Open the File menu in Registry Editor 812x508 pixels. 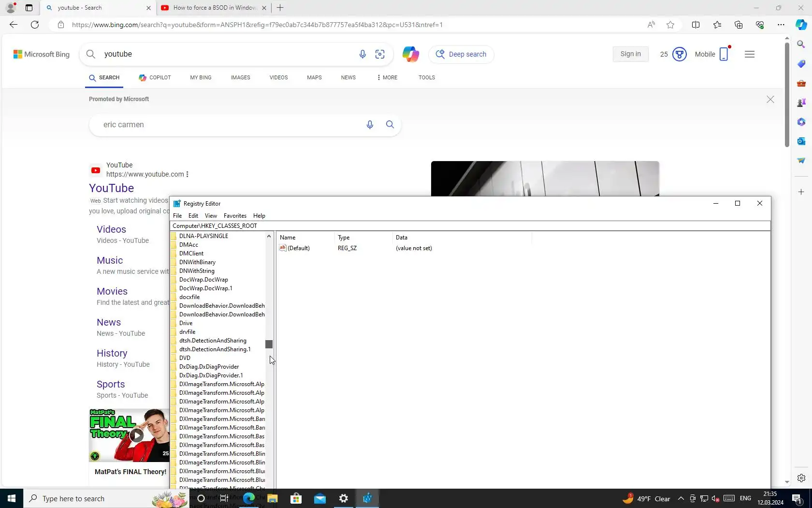click(x=177, y=216)
